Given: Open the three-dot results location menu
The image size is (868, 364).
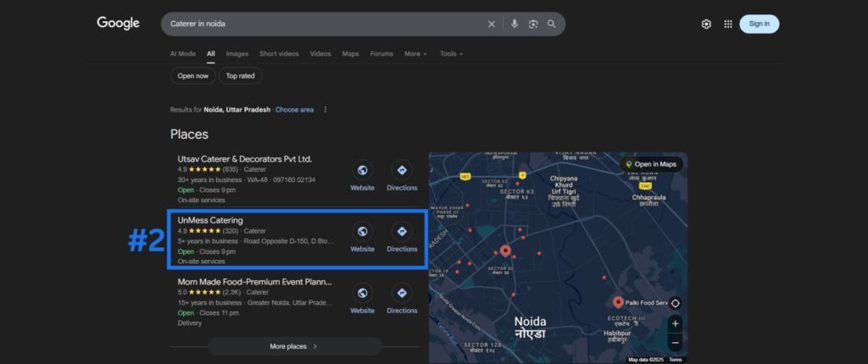Looking at the screenshot, I should click(325, 109).
